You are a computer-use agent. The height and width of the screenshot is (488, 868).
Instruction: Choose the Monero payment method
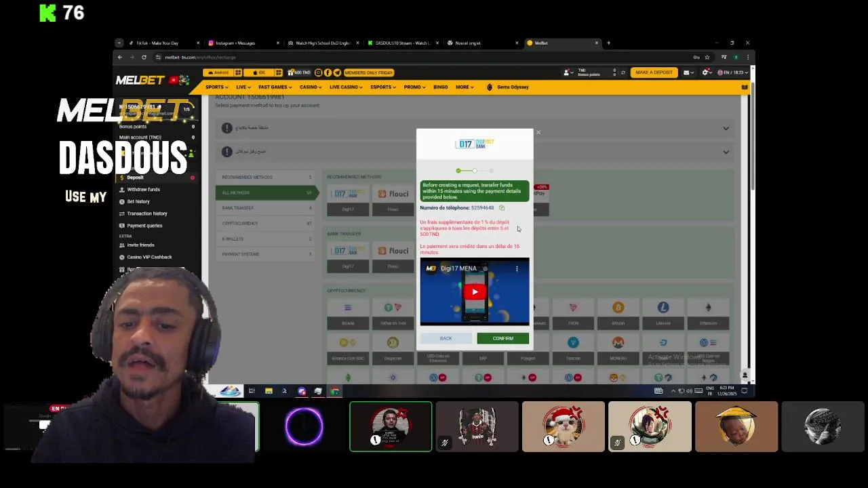(618, 349)
